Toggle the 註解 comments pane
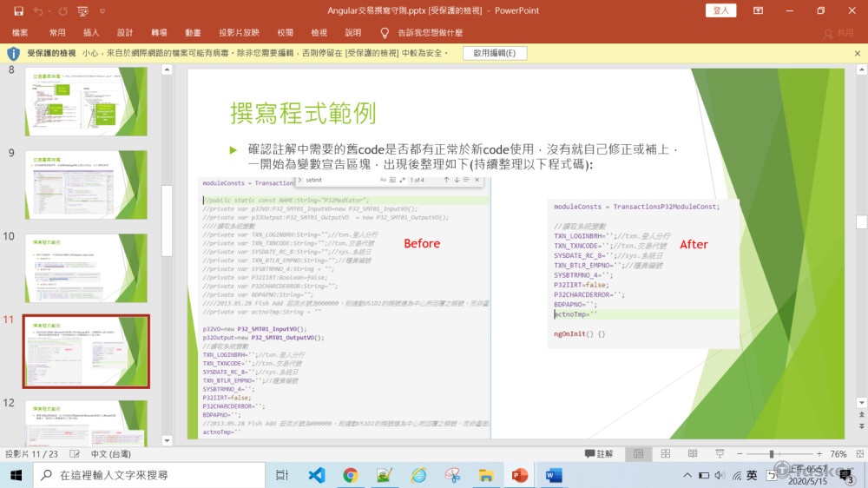 [599, 454]
